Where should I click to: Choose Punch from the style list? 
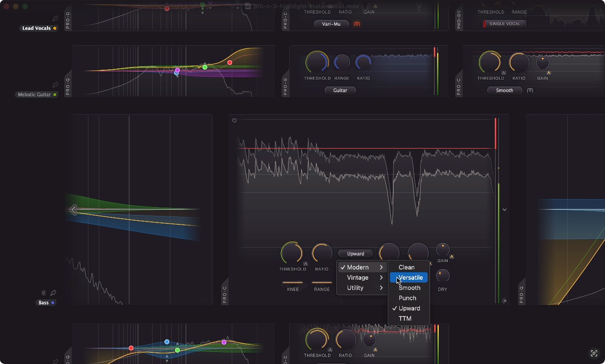pyautogui.click(x=407, y=298)
